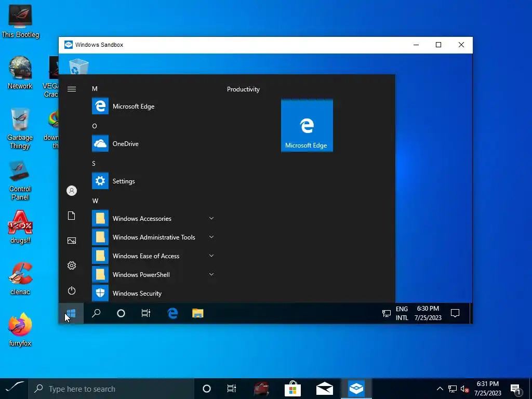Open Microsoft Edge from the Start menu app list
Screen dimensions: 532x399
click(x=153, y=106)
